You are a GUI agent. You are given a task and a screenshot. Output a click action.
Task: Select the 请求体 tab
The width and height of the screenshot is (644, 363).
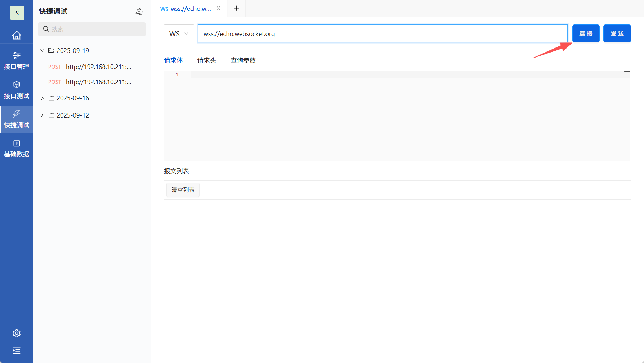[x=173, y=60]
